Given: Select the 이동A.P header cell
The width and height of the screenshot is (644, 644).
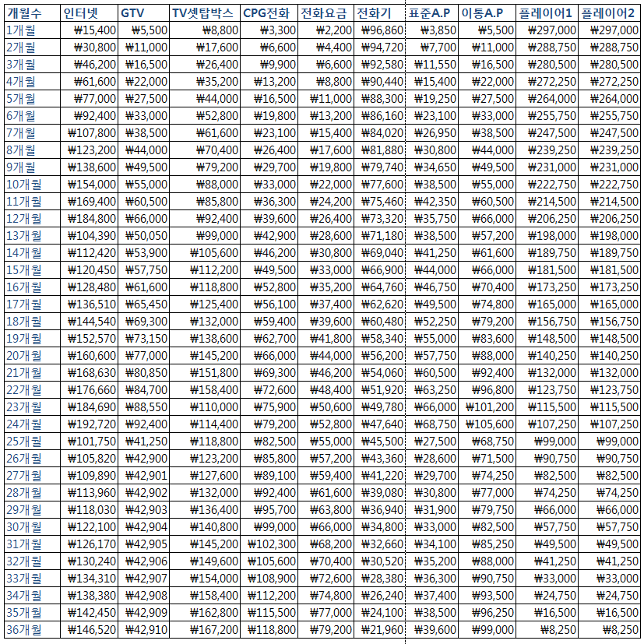Looking at the screenshot, I should [x=487, y=13].
